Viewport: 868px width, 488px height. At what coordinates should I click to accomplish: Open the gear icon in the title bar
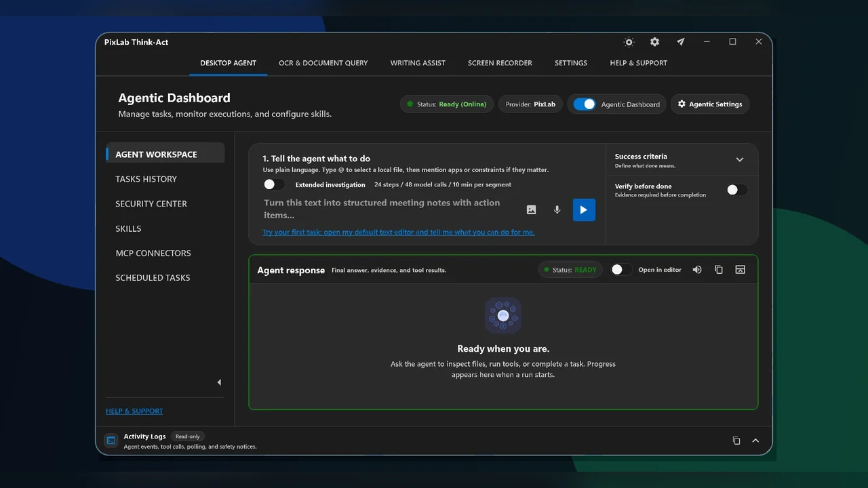[654, 42]
